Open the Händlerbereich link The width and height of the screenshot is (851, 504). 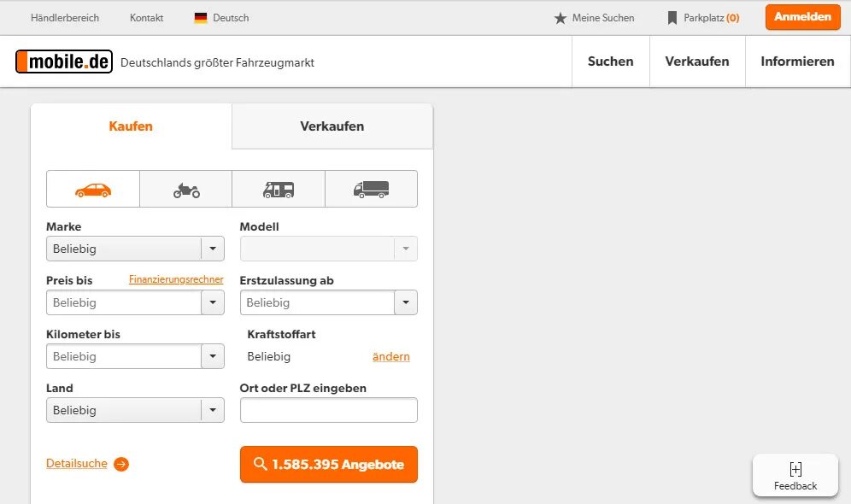coord(65,18)
